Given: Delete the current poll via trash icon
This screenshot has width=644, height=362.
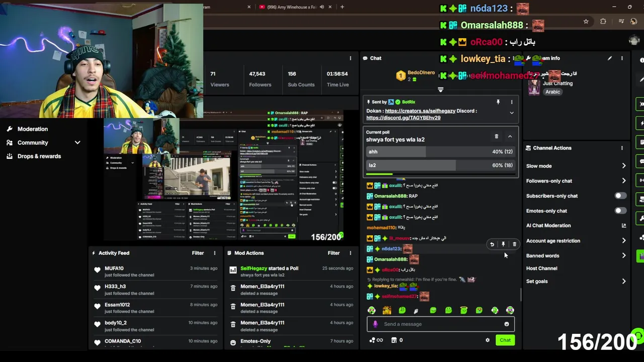Looking at the screenshot, I should pyautogui.click(x=496, y=136).
